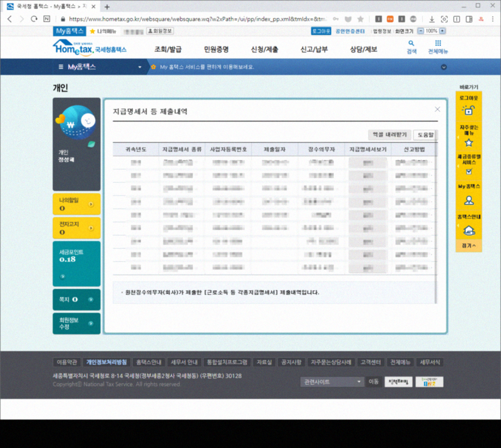Open 자주묻는상담사례 footer link

point(331,362)
